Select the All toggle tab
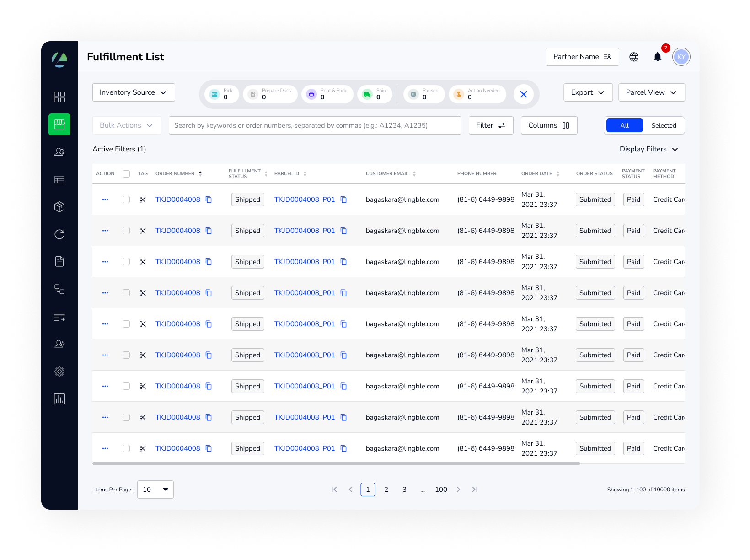This screenshot has width=750, height=560. click(x=624, y=125)
